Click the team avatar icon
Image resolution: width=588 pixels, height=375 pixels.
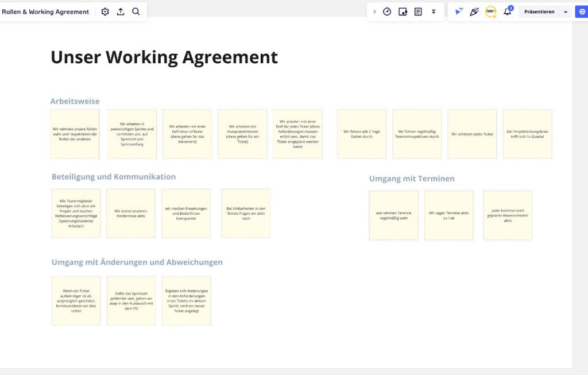pyautogui.click(x=490, y=11)
